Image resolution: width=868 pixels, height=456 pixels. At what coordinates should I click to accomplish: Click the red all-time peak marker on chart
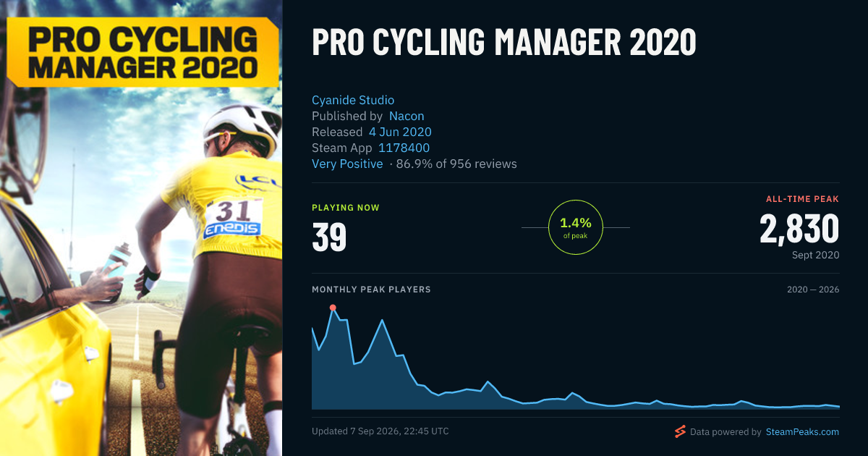[x=333, y=308]
